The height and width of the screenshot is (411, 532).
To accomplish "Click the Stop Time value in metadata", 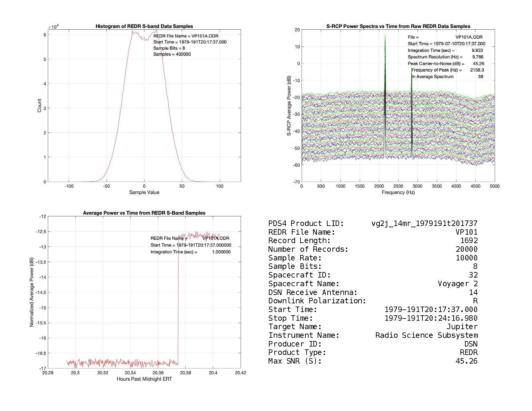I will (x=431, y=318).
